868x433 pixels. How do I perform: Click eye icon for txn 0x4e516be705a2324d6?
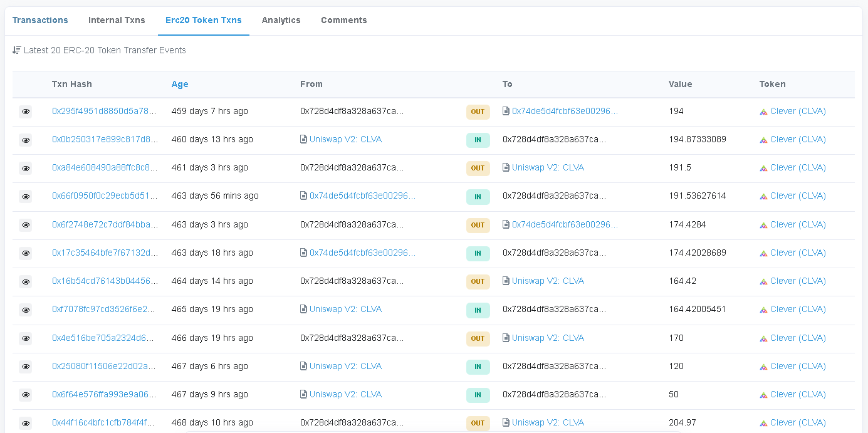click(26, 338)
